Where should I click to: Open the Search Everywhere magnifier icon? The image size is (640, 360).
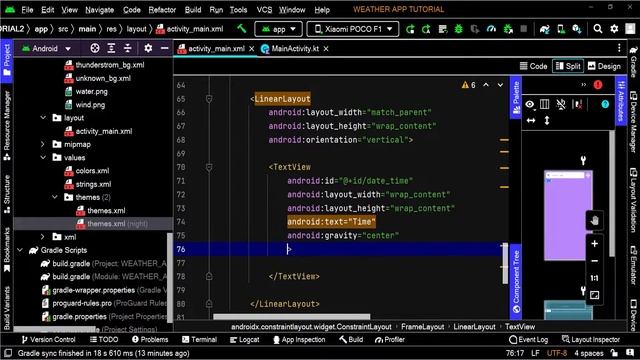click(x=598, y=29)
